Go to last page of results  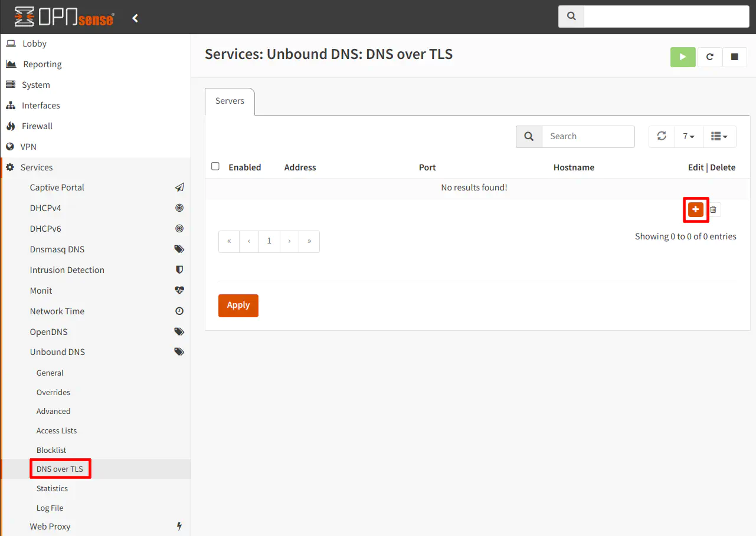click(309, 242)
